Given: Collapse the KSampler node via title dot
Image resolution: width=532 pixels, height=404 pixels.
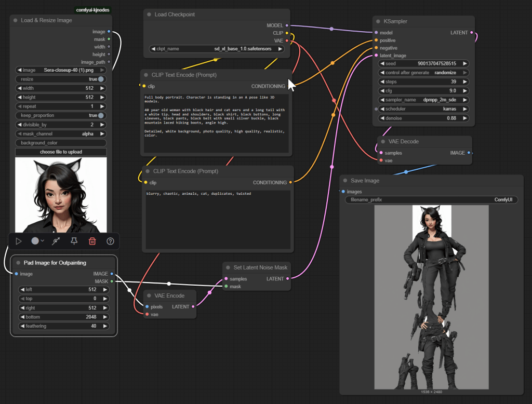Looking at the screenshot, I should (x=379, y=21).
